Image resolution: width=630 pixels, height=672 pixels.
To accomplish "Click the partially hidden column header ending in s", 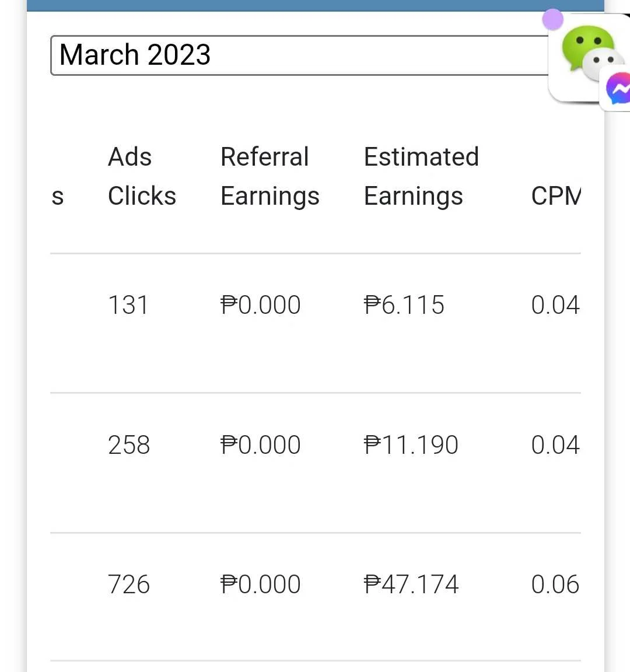I will 57,197.
